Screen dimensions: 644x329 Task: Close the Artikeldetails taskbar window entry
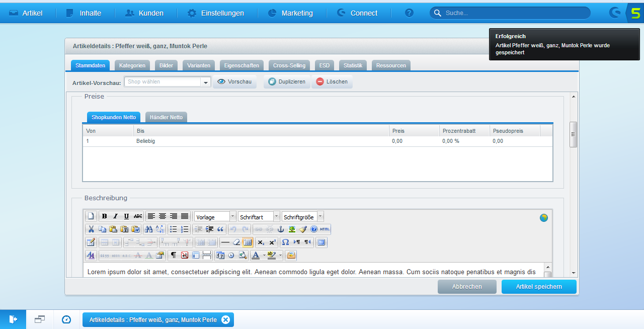(225, 320)
